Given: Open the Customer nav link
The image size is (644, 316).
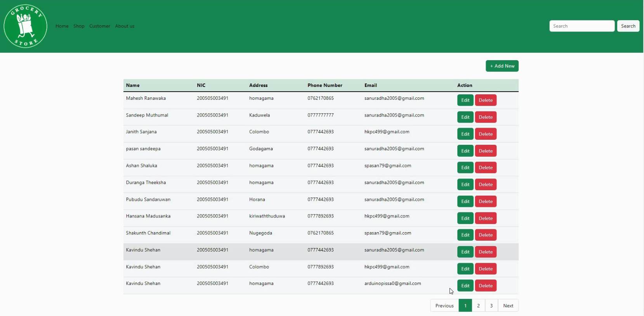Looking at the screenshot, I should 100,26.
